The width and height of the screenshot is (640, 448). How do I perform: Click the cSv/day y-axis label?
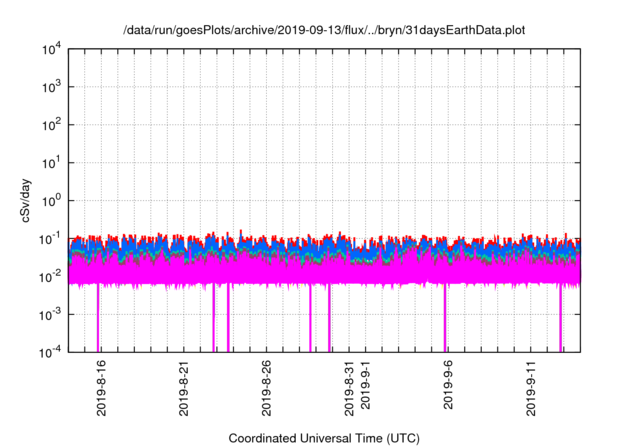26,200
